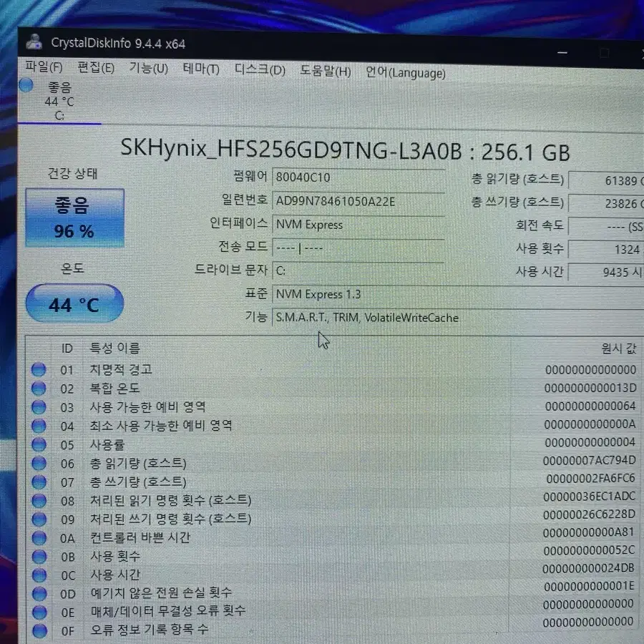644x644 pixels.
Task: Click the standard field NVM Express 1.3
Action: (x=458, y=295)
